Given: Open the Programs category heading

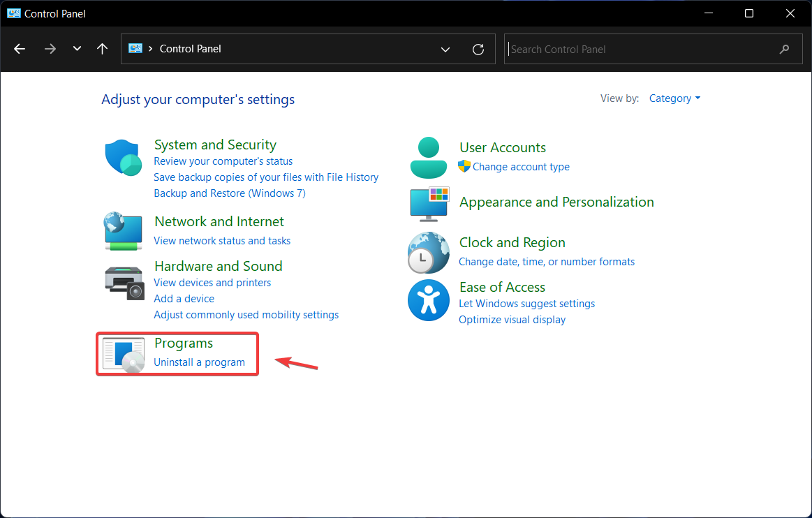Looking at the screenshot, I should point(184,343).
